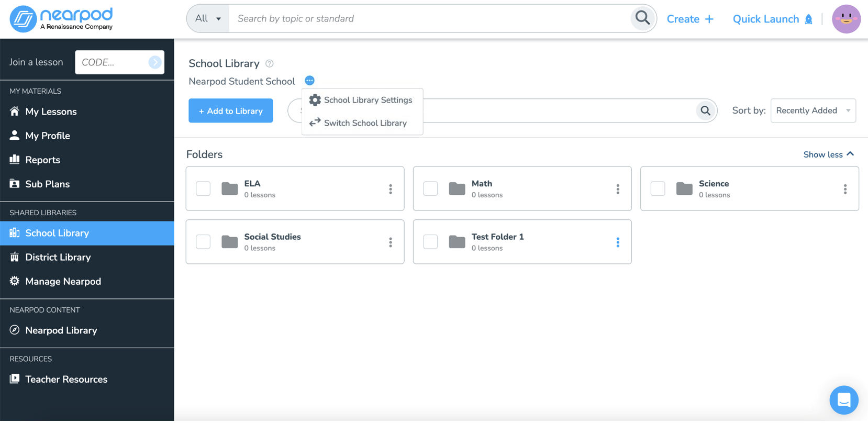Click the Nearpod logo
The image size is (868, 423).
(x=61, y=19)
